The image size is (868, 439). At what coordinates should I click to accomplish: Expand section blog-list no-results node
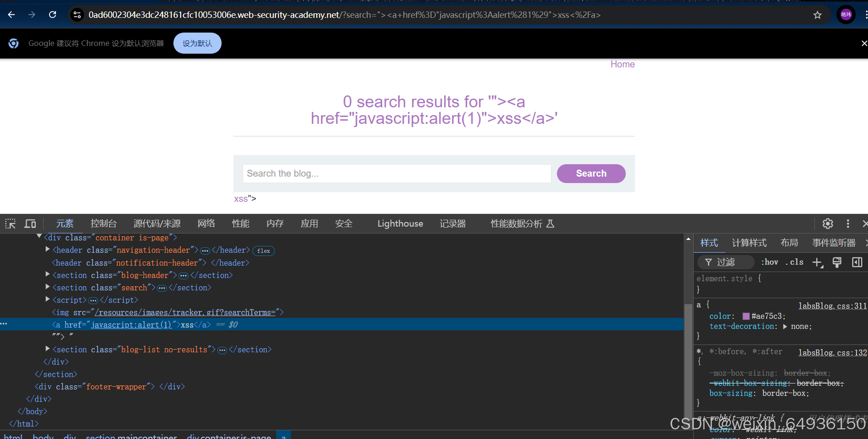(47, 349)
